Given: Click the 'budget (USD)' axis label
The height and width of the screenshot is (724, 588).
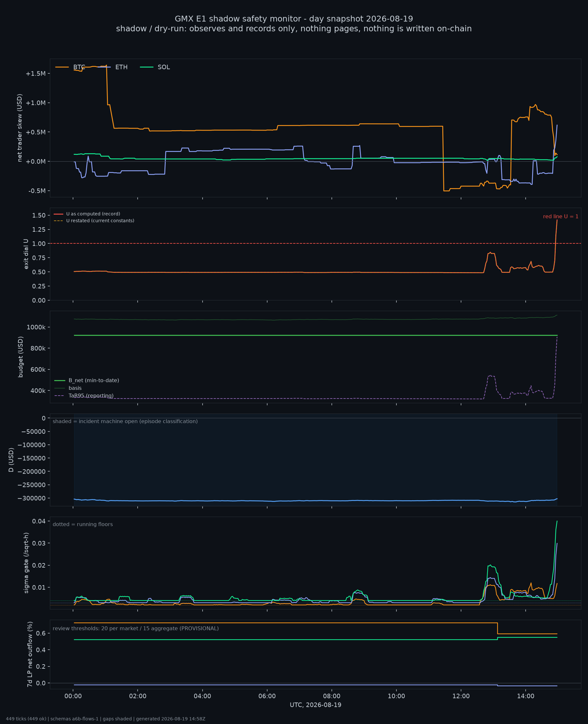Looking at the screenshot, I should point(21,357).
